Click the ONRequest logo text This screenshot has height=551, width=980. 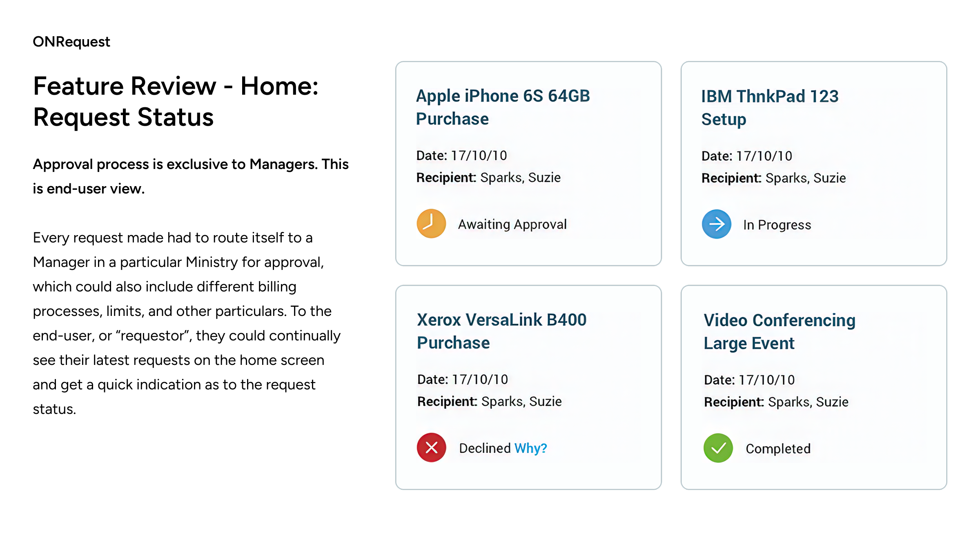coord(71,42)
